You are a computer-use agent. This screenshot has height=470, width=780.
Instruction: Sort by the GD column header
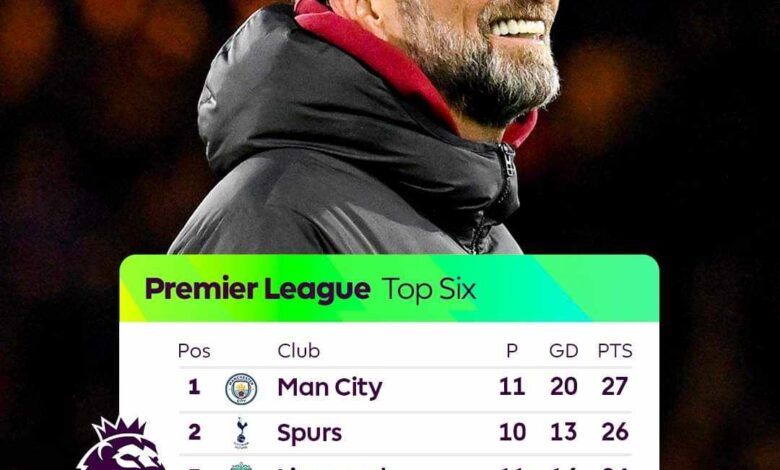pyautogui.click(x=564, y=351)
